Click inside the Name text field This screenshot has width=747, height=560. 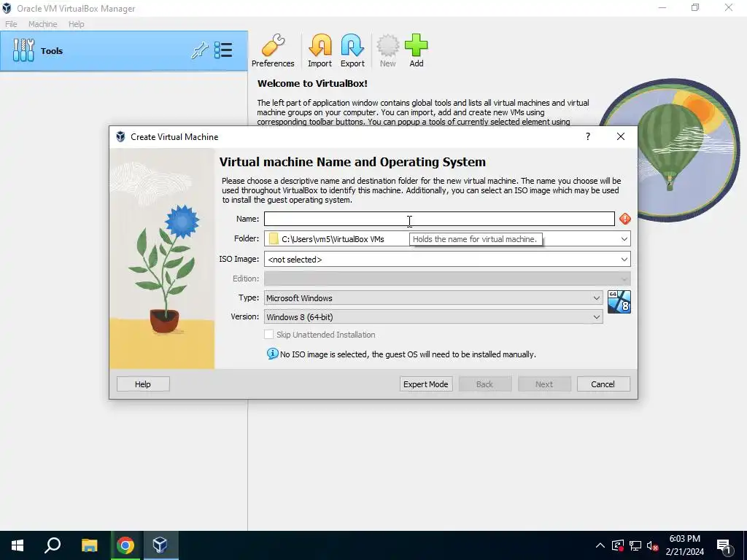point(439,219)
